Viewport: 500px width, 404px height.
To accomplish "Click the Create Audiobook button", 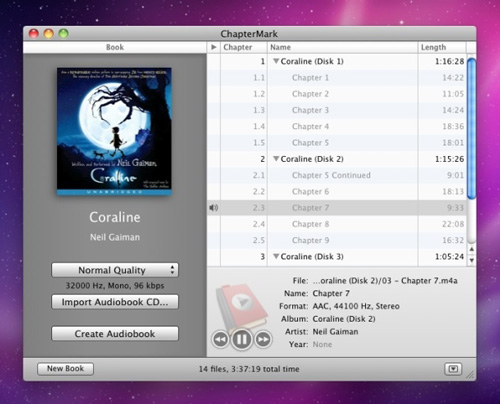I will [x=115, y=334].
